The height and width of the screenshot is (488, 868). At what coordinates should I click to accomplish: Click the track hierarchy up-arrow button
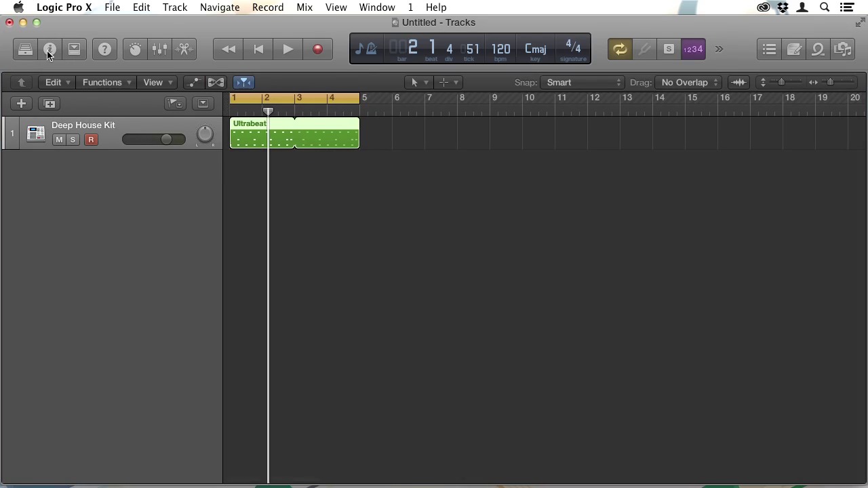tap(21, 83)
